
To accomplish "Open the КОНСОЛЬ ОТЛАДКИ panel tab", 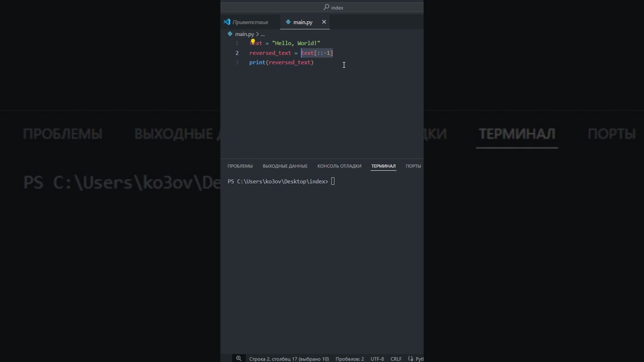I will pyautogui.click(x=339, y=166).
